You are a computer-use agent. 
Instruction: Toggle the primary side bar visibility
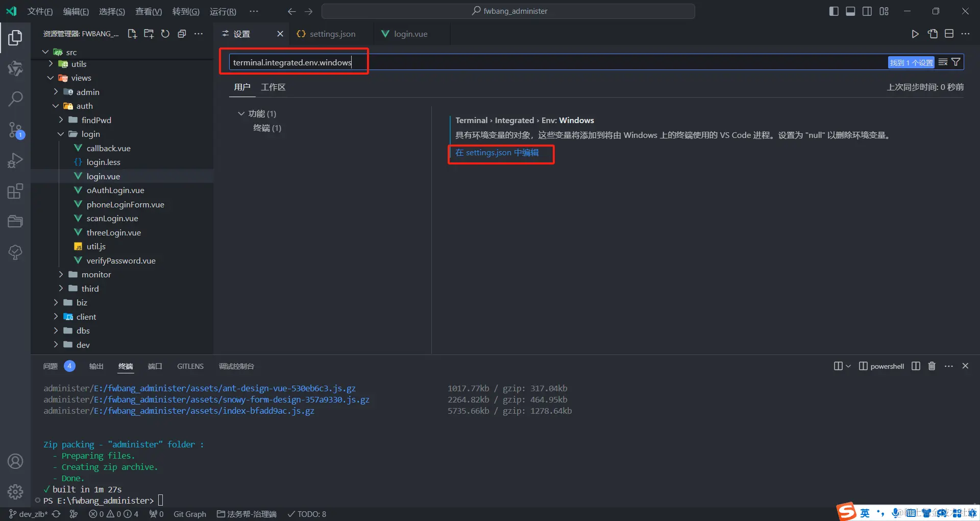(x=834, y=11)
